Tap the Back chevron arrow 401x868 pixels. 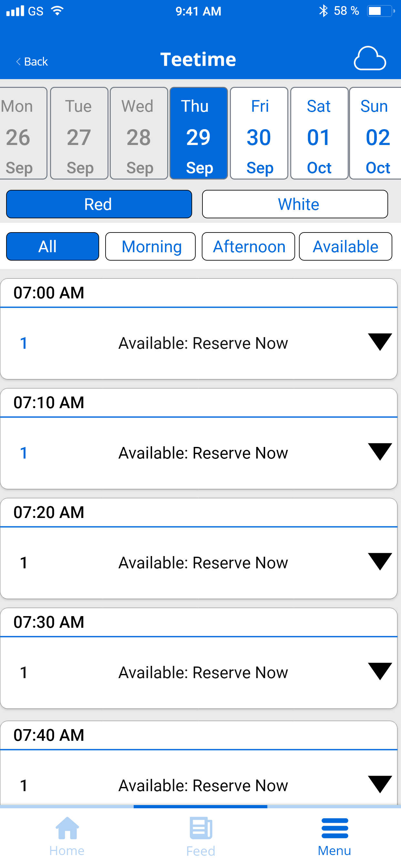(x=18, y=61)
